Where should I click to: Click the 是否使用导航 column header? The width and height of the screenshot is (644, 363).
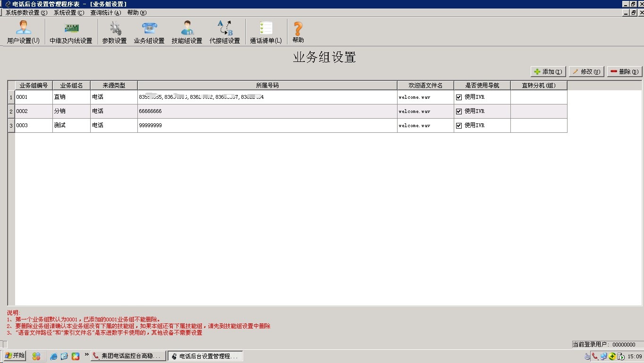pyautogui.click(x=482, y=86)
